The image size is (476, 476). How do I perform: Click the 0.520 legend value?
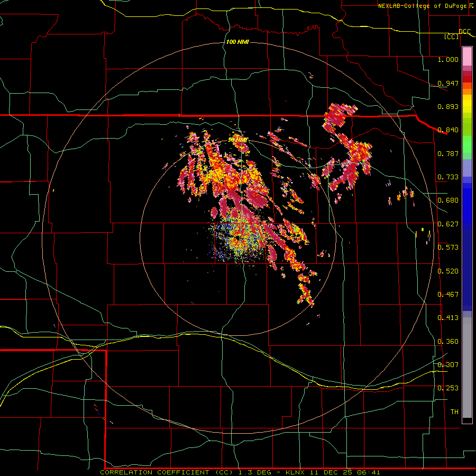448,271
